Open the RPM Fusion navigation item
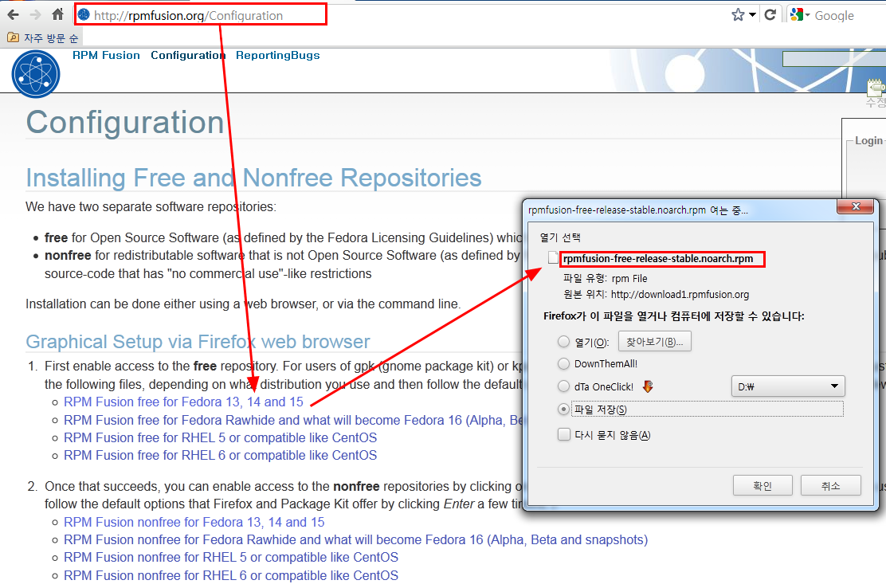 coord(106,55)
